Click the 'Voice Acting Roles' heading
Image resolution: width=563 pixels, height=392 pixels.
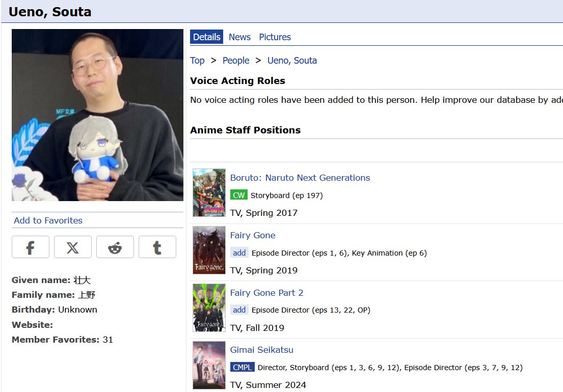click(237, 81)
